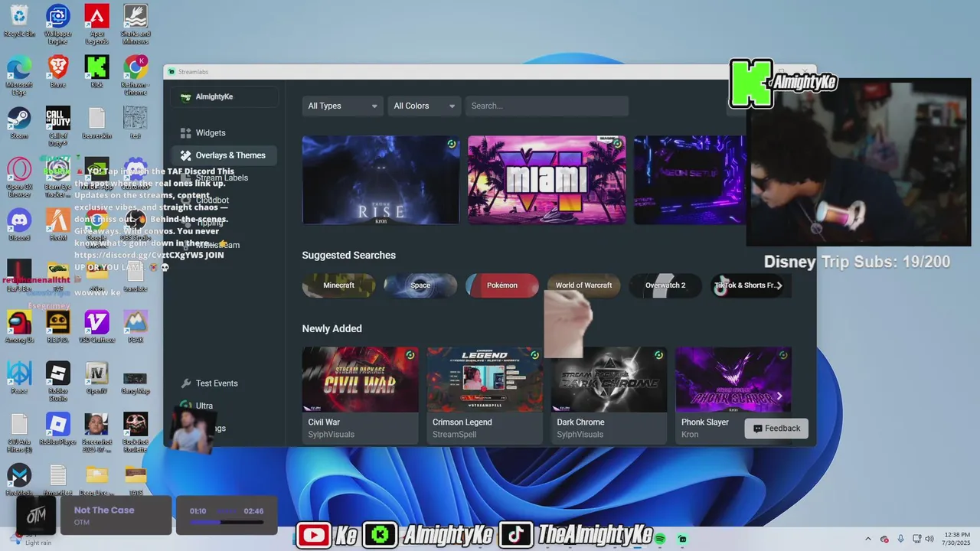Open the Crimson Legend overlay card

485,395
